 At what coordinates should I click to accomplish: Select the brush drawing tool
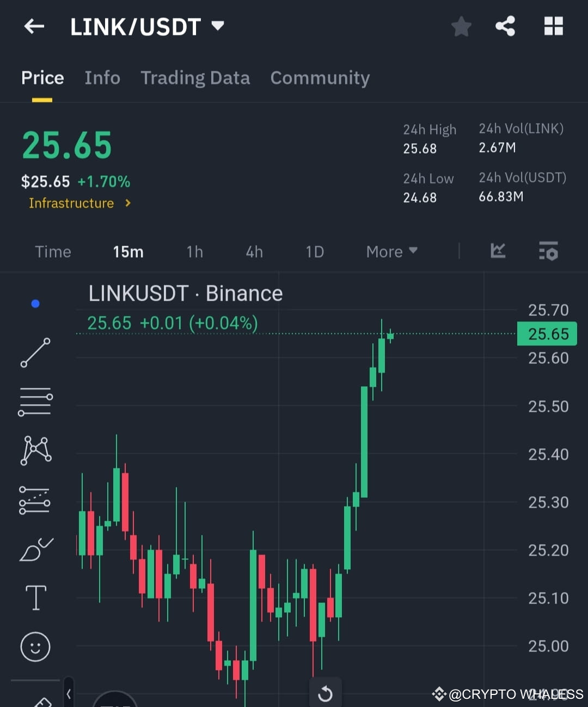click(x=35, y=550)
